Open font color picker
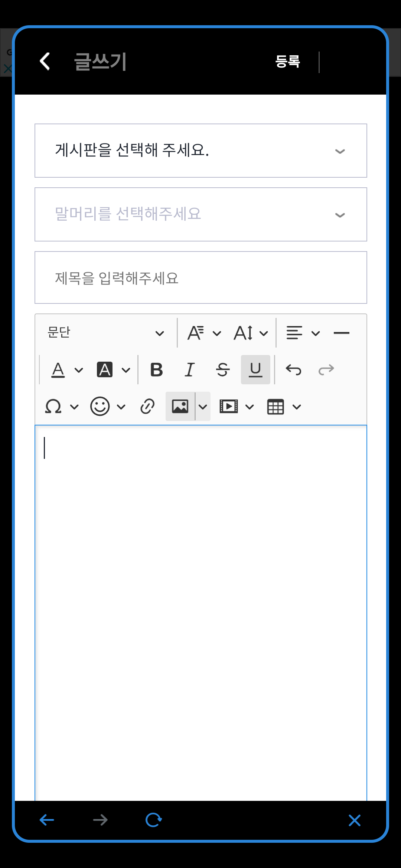401x868 pixels. pyautogui.click(x=66, y=369)
